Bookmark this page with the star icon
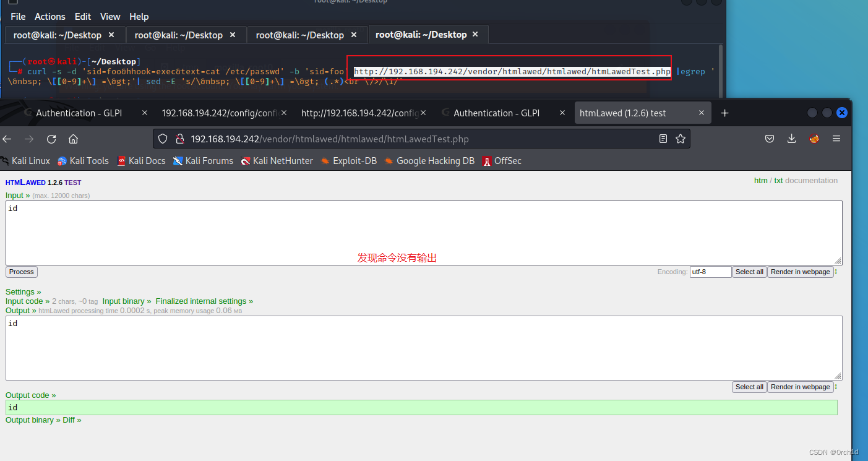868x461 pixels. coord(681,139)
